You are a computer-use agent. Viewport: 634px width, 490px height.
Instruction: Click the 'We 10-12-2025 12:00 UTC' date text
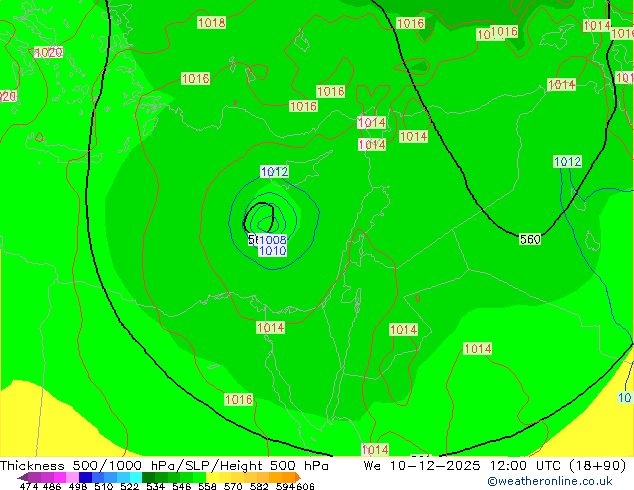[x=464, y=466]
